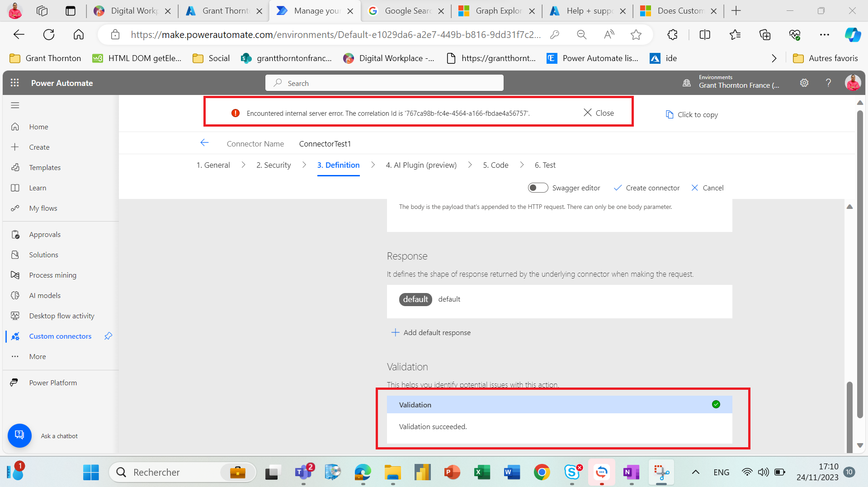Click Create connector

click(x=651, y=187)
